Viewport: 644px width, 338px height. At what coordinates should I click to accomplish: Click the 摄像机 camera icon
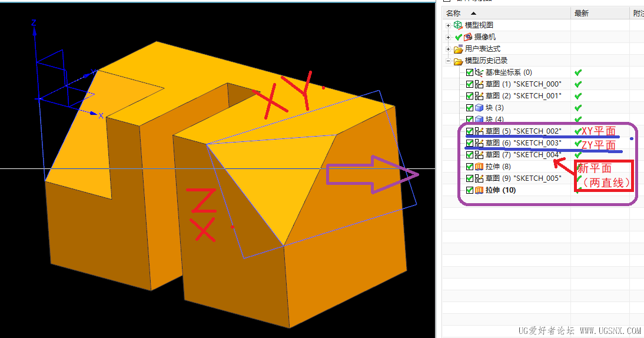(468, 37)
